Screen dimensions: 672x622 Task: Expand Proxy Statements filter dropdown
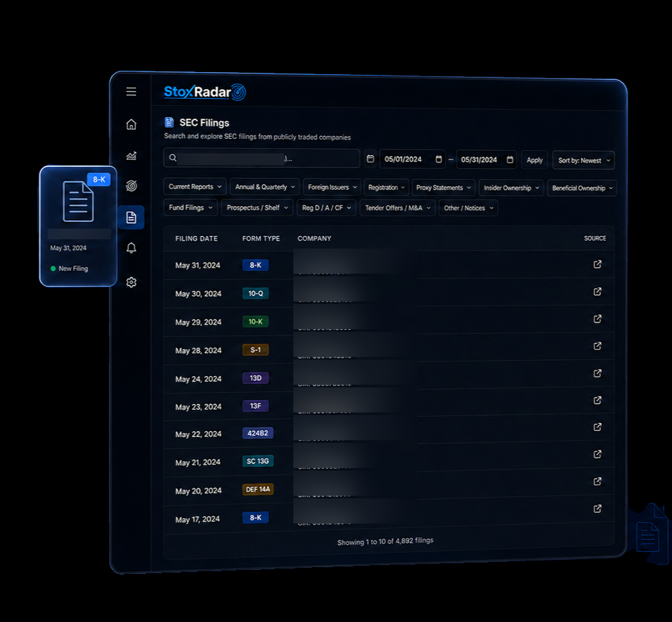[x=443, y=188]
